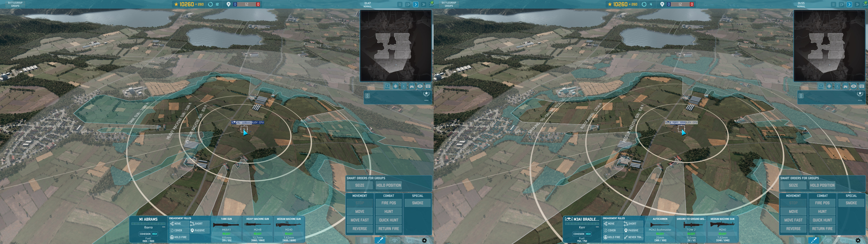
Task: Click the keyboard icon under left minimap
Action: pyautogui.click(x=428, y=86)
